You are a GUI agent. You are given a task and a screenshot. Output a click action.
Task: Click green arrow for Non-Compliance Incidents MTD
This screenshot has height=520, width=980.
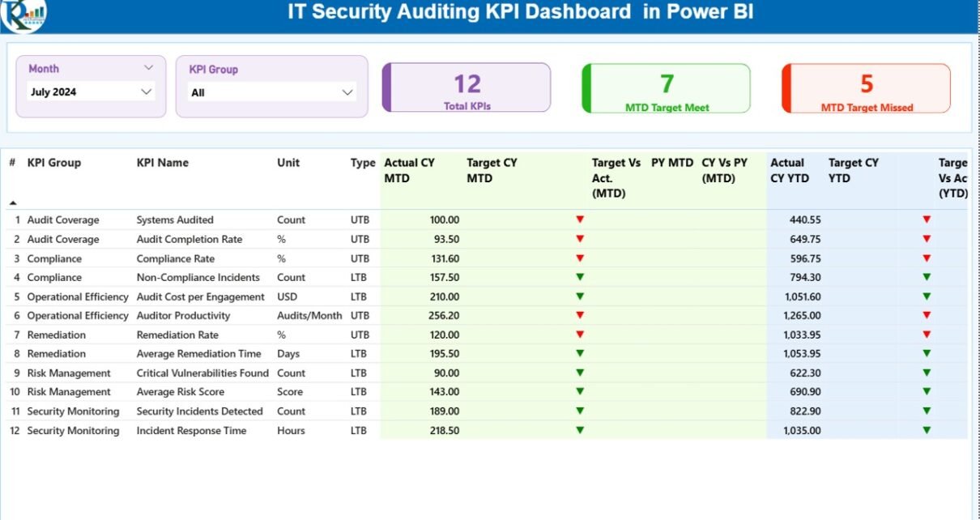coord(580,277)
